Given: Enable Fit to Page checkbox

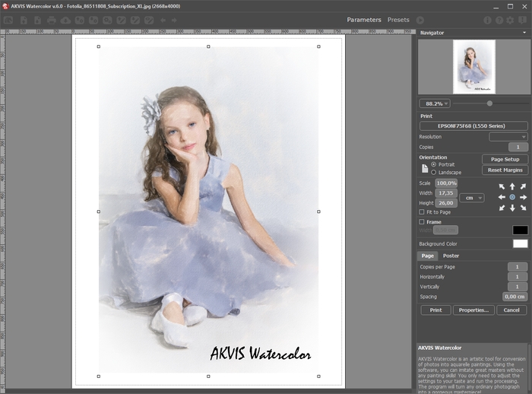Looking at the screenshot, I should pos(422,212).
